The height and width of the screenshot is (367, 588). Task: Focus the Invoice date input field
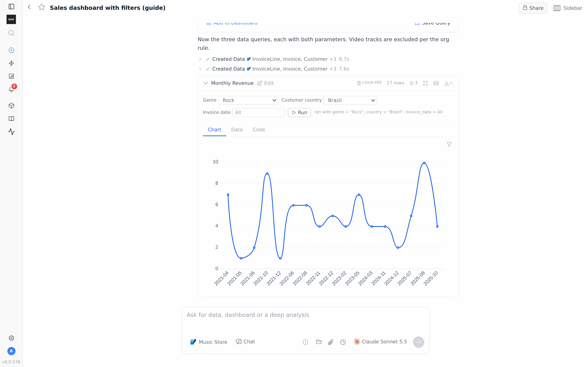[x=258, y=112]
